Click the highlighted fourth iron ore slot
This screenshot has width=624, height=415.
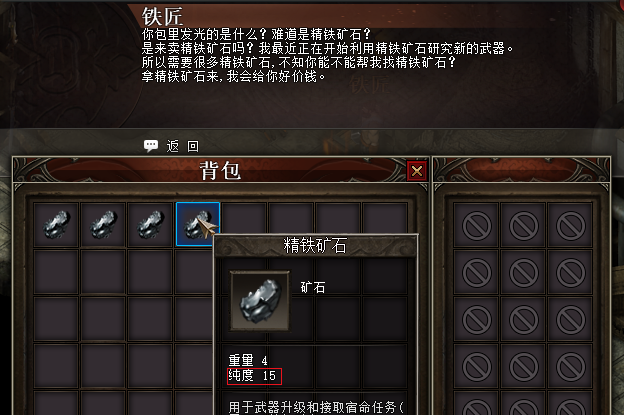197,224
